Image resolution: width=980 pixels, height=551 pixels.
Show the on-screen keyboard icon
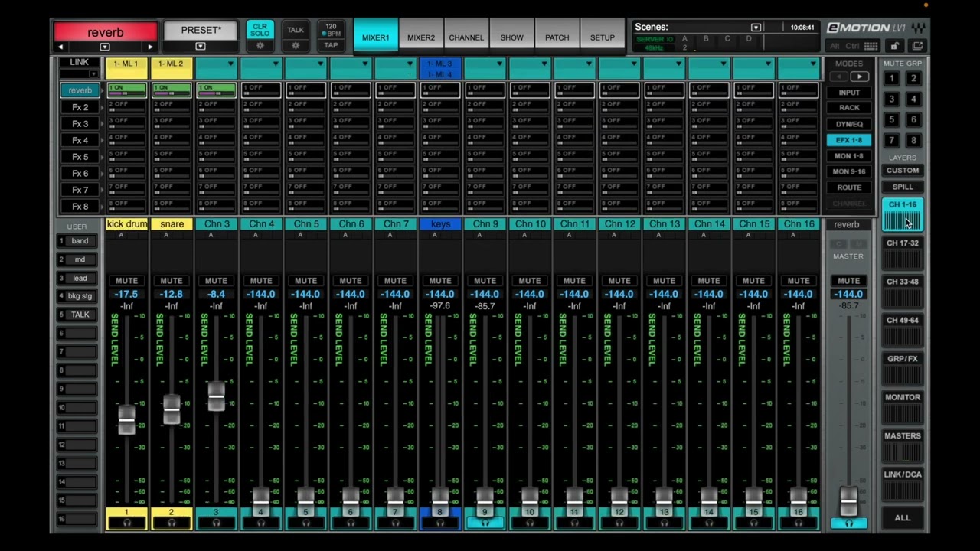(x=871, y=46)
